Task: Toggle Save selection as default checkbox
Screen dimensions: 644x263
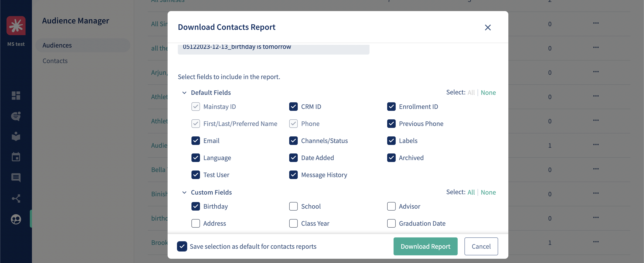Action: pos(182,247)
